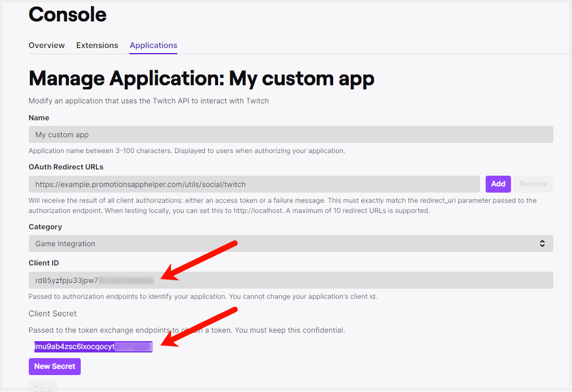Open the Overview tab
The width and height of the screenshot is (572, 392).
tap(47, 45)
